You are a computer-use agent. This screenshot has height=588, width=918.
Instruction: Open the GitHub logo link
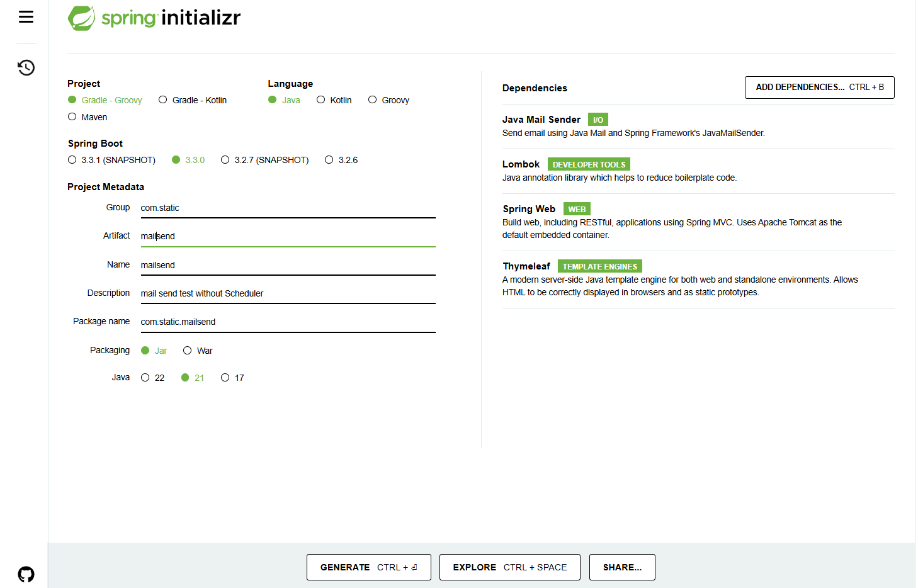point(26,574)
